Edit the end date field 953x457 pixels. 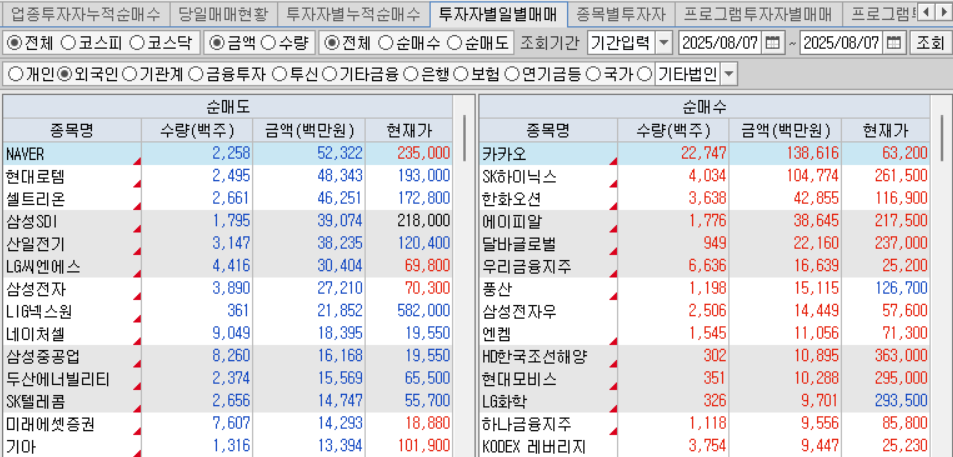click(x=842, y=43)
